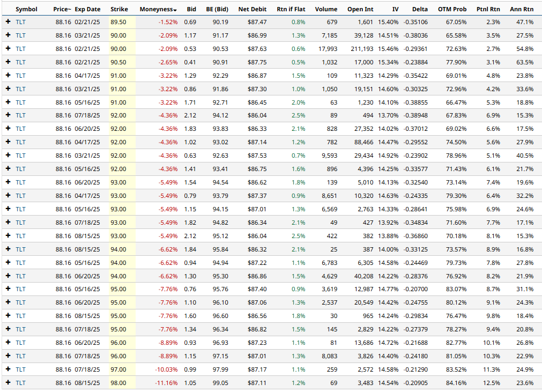The height and width of the screenshot is (392, 542).
Task: Expand the TLT 06/20/25 93.00 strike row
Action: [8, 182]
